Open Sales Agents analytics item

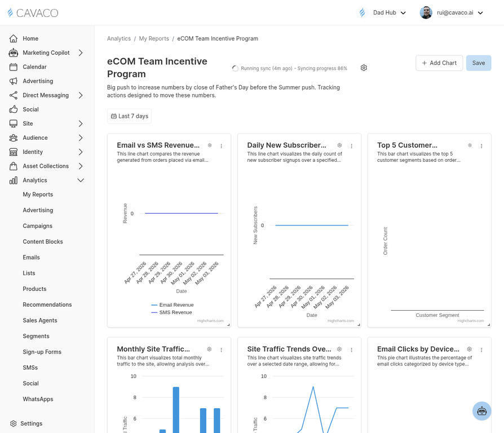pos(40,320)
